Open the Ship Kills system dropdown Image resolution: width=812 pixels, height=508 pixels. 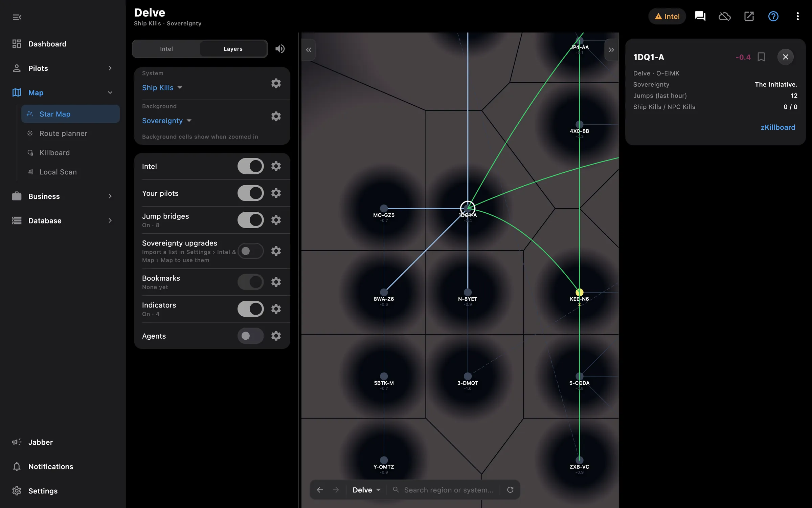coord(162,88)
